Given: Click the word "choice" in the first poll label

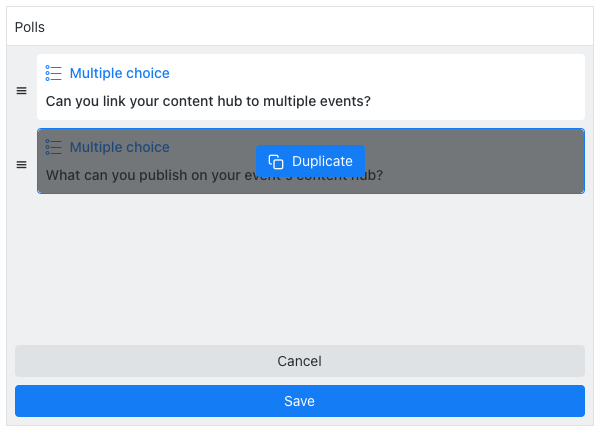Looking at the screenshot, I should 148,73.
